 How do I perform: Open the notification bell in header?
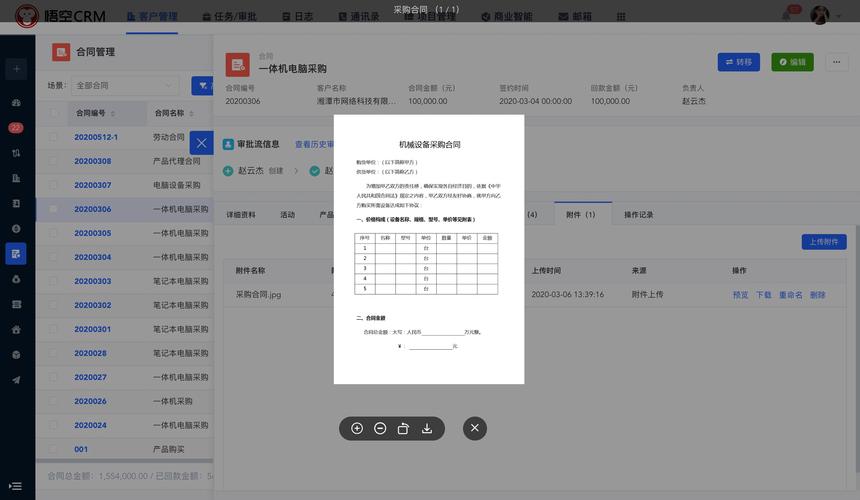point(786,16)
